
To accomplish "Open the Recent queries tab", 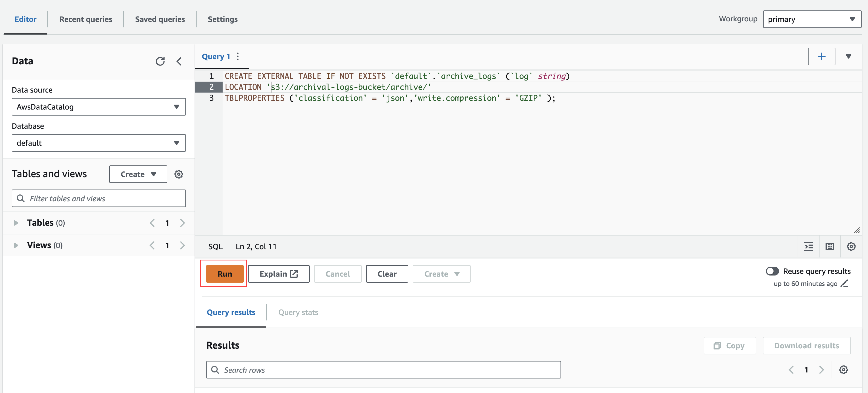I will click(86, 19).
